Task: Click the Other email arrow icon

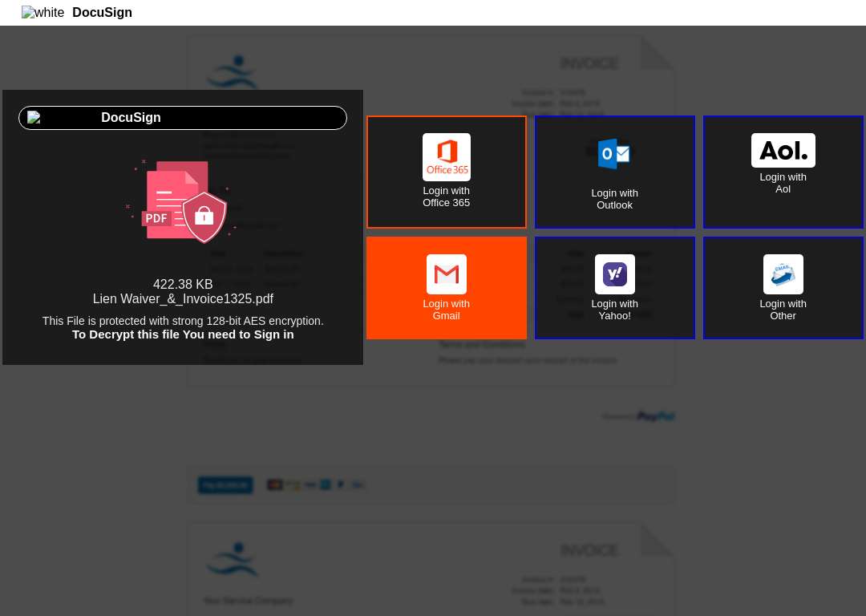Action: point(783,274)
